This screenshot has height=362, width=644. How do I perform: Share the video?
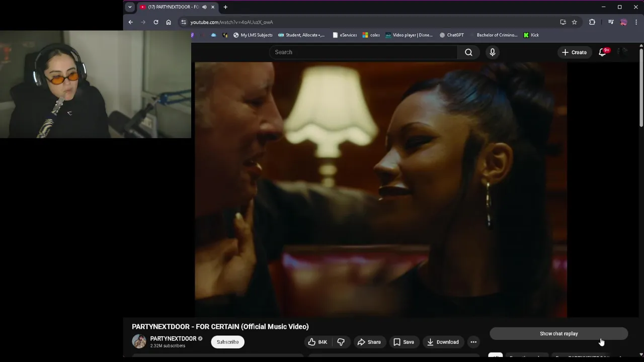pyautogui.click(x=369, y=342)
